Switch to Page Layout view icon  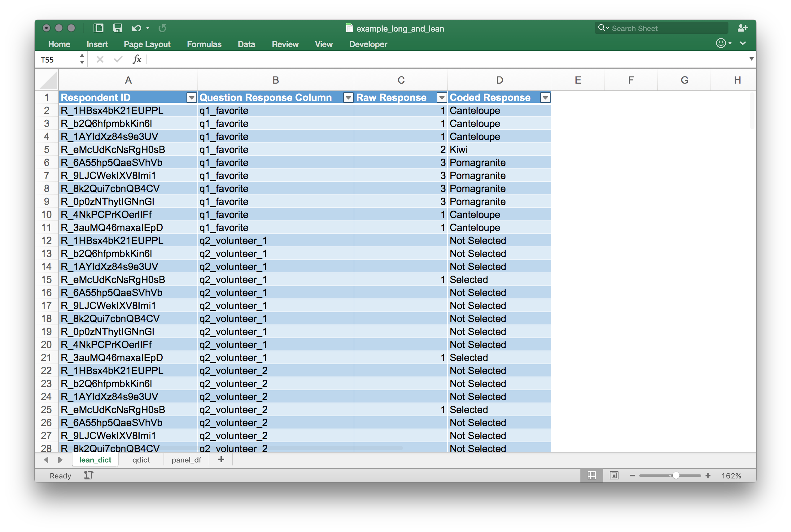click(614, 475)
